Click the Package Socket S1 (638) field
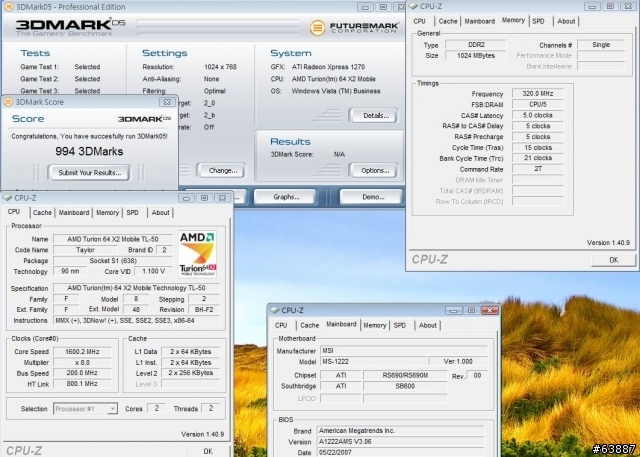640x457 pixels. coord(113,261)
